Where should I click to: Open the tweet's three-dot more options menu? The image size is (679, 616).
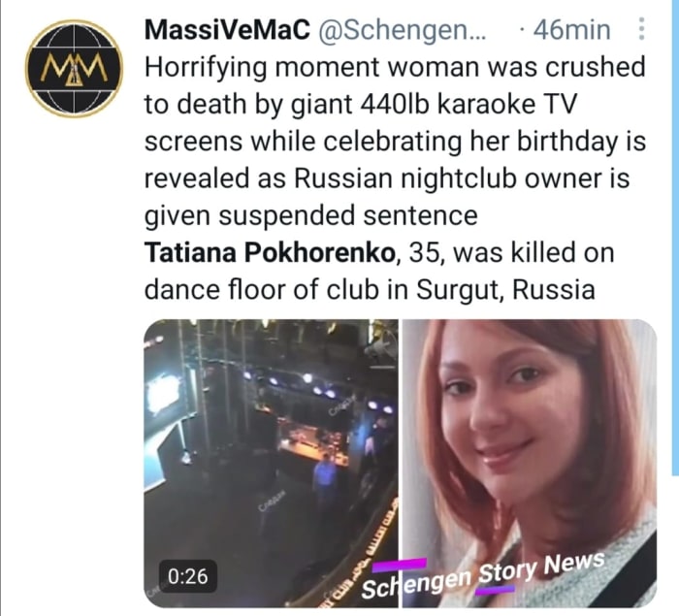click(642, 29)
